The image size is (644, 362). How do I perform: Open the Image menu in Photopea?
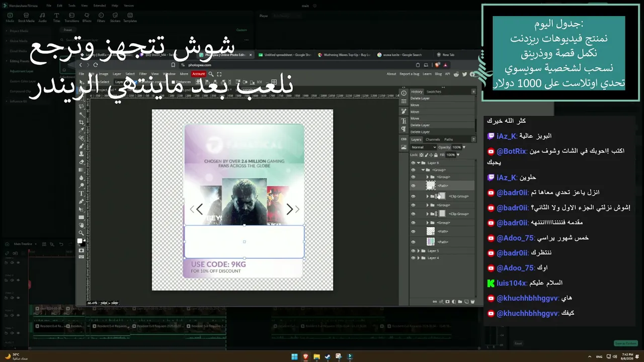(103, 74)
